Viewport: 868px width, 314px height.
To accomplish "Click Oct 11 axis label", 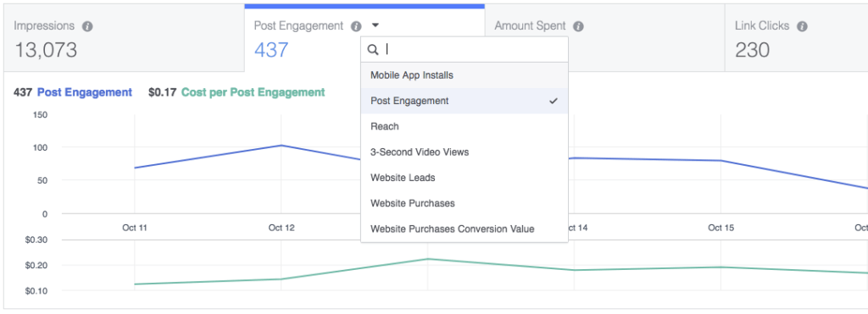I will pyautogui.click(x=135, y=228).
